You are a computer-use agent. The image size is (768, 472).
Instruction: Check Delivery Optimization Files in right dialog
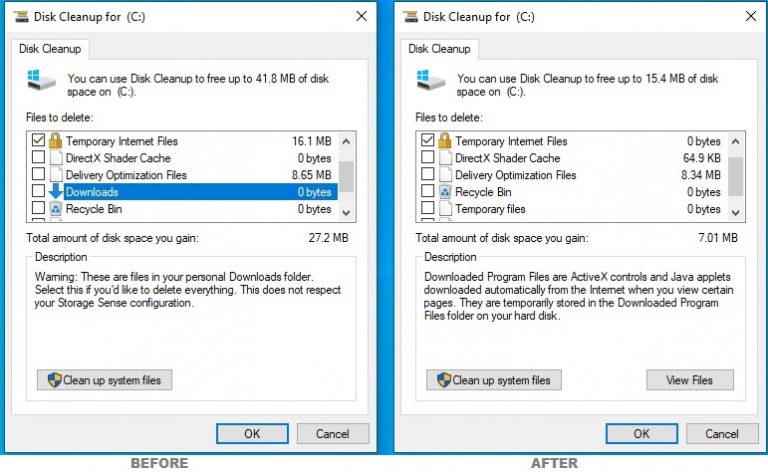(x=427, y=174)
